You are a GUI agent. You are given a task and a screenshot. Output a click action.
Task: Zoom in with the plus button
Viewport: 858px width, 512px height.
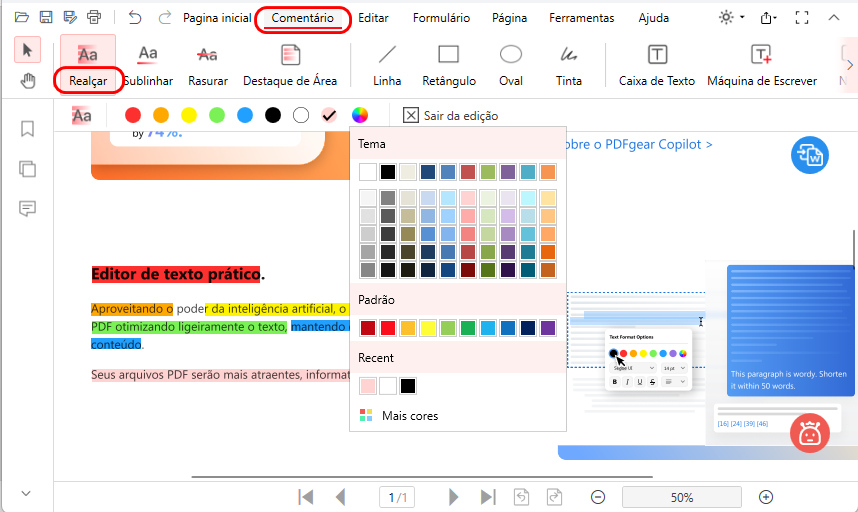click(x=766, y=497)
